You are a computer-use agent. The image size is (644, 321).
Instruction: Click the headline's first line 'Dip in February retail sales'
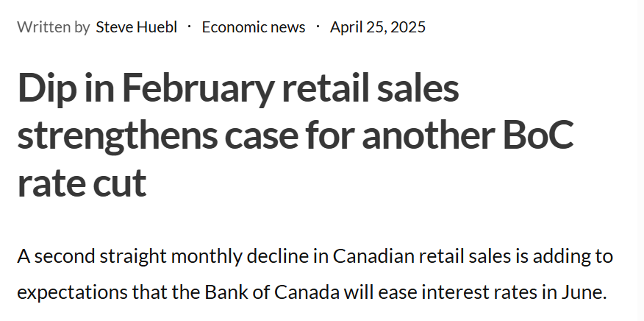coord(238,88)
